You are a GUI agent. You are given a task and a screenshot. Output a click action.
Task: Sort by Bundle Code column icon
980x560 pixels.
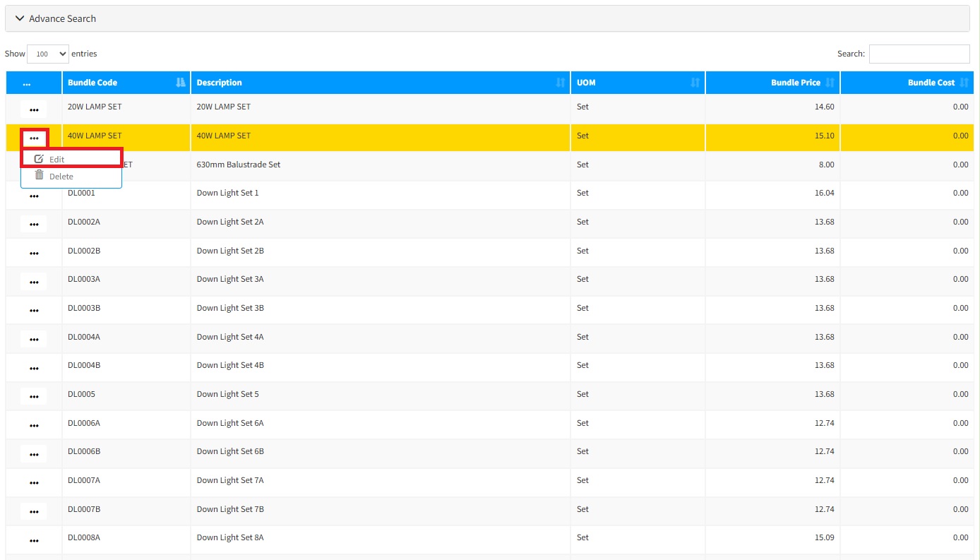pyautogui.click(x=181, y=83)
